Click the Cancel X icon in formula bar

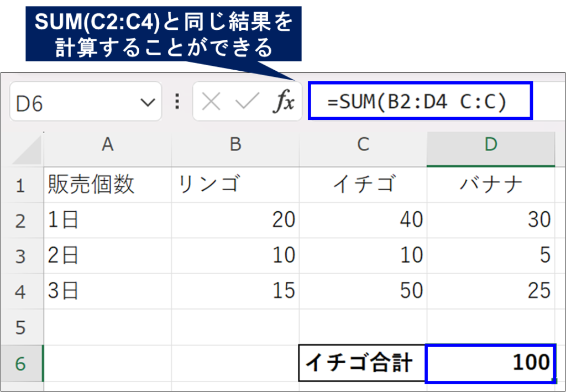click(x=211, y=102)
